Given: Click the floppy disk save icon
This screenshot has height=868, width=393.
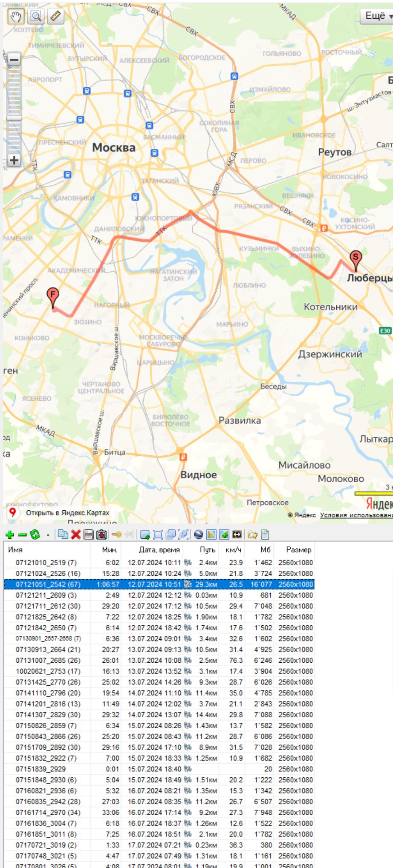Looking at the screenshot, I should (x=89, y=535).
